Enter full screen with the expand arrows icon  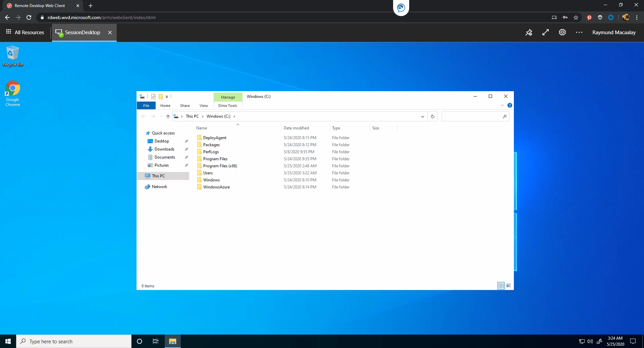(x=545, y=33)
